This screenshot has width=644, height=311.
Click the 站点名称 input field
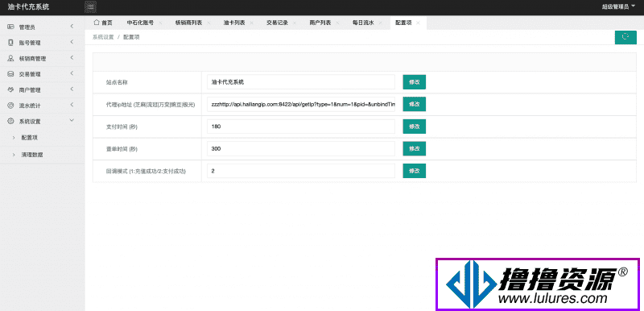300,82
